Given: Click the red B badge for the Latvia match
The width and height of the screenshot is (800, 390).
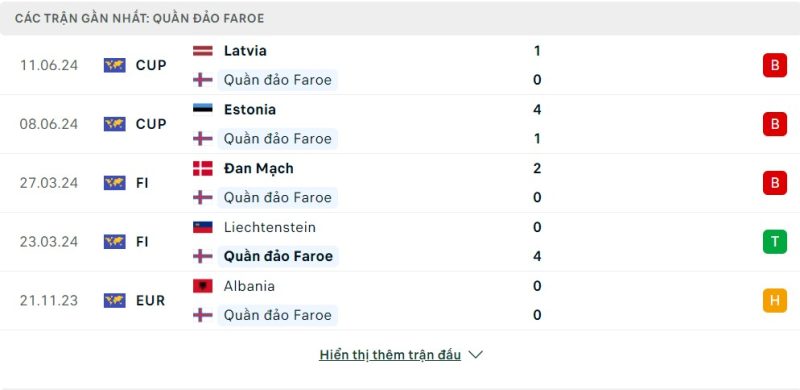Looking at the screenshot, I should pos(774,65).
